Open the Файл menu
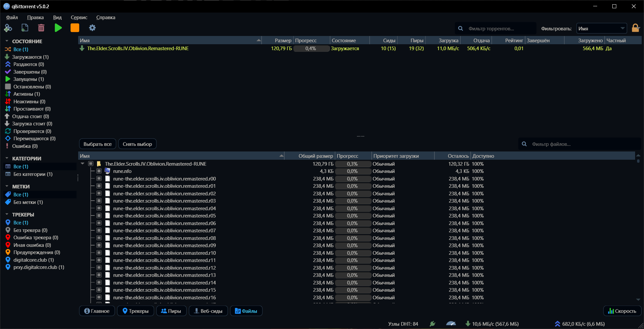This screenshot has height=329, width=644. tap(12, 17)
